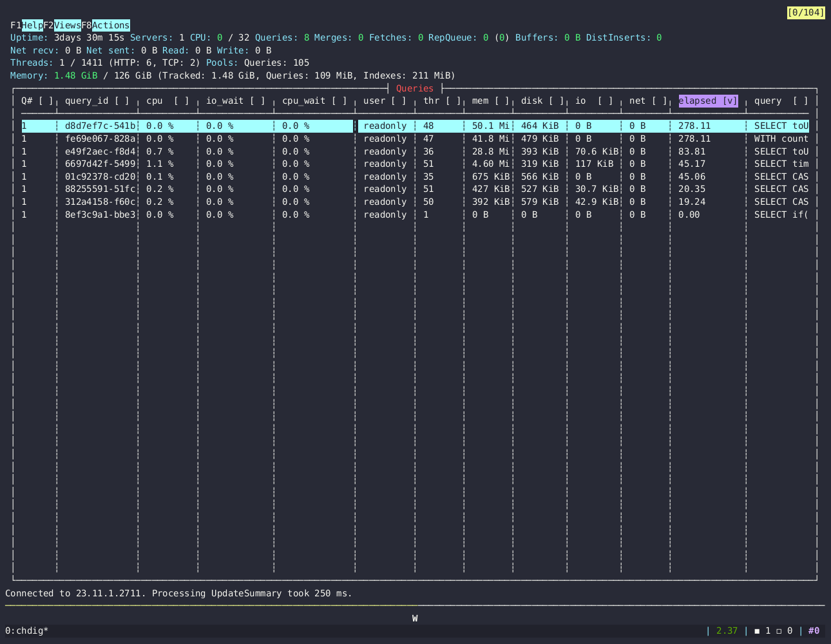Sort table by net column header
This screenshot has width=831, height=644.
point(648,100)
